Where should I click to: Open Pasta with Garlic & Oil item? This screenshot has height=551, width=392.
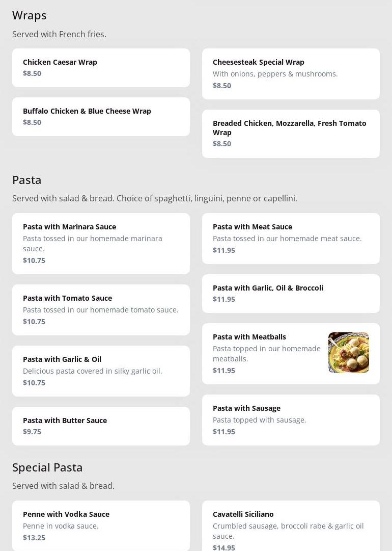coord(101,371)
